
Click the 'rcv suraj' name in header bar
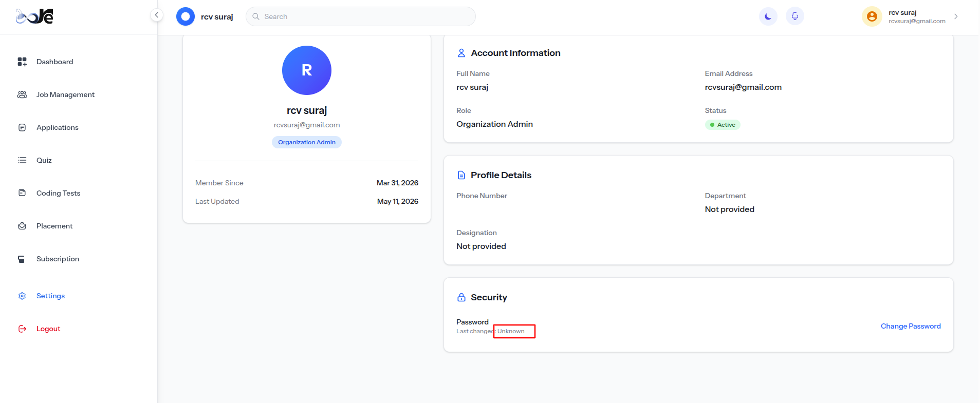pyautogui.click(x=217, y=17)
